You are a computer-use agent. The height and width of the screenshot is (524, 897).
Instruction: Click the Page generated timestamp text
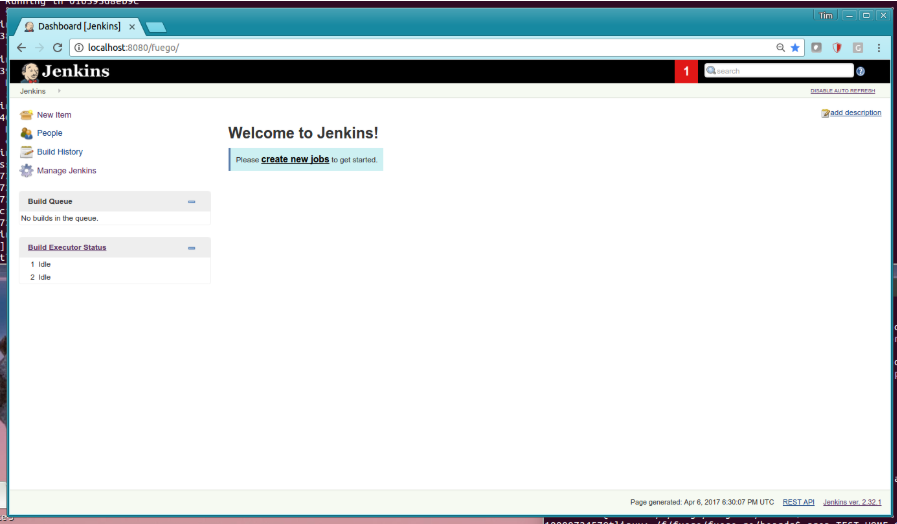pos(702,502)
